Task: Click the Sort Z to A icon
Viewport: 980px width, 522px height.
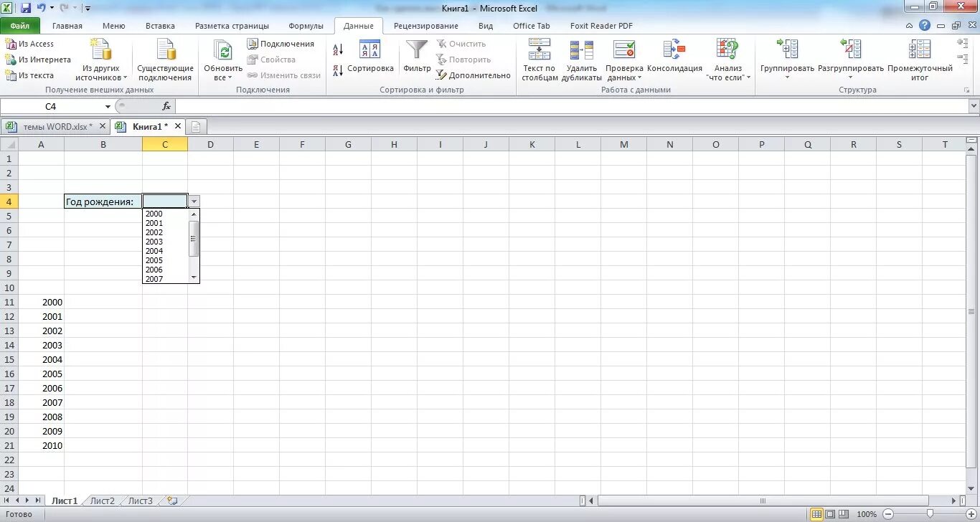Action: point(338,71)
